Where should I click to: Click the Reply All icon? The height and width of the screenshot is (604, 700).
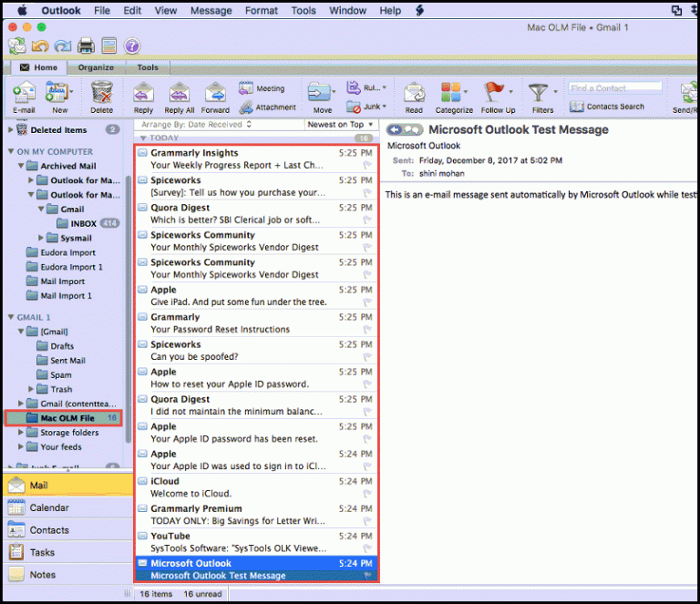179,97
